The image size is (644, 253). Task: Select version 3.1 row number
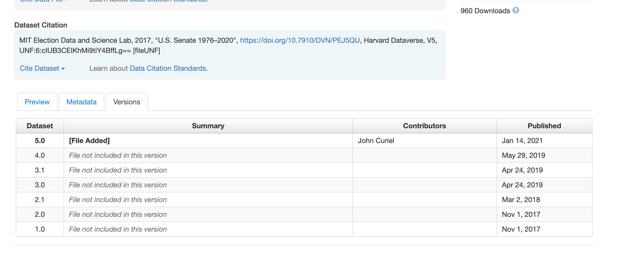[x=40, y=170]
